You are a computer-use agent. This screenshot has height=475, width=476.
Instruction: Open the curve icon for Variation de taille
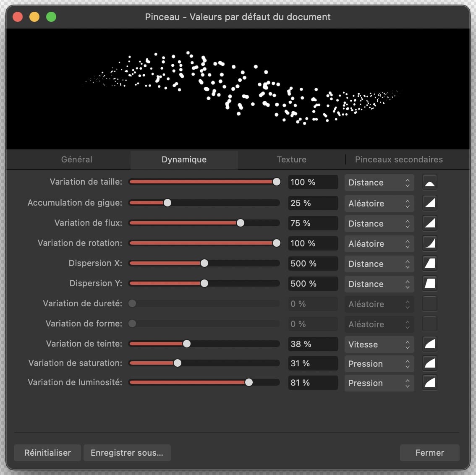click(x=429, y=183)
